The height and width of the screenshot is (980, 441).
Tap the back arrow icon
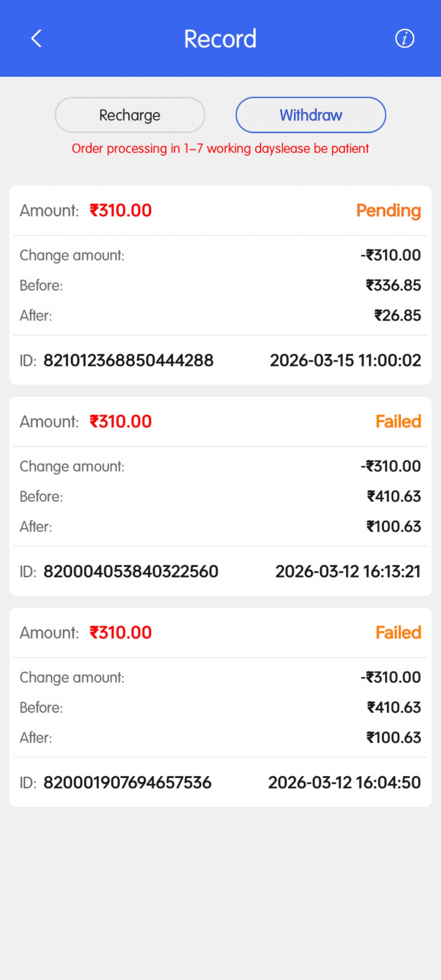coord(36,39)
